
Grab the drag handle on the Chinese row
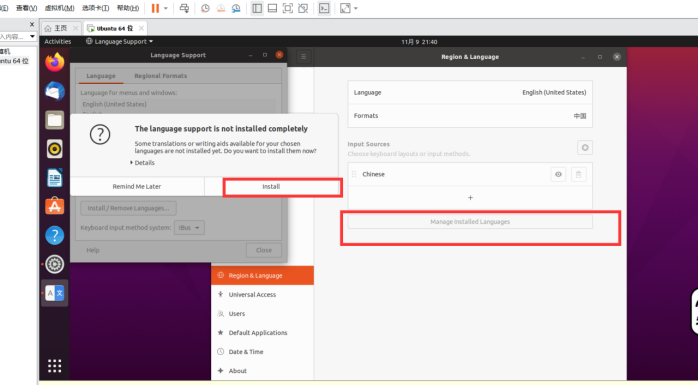click(x=354, y=174)
